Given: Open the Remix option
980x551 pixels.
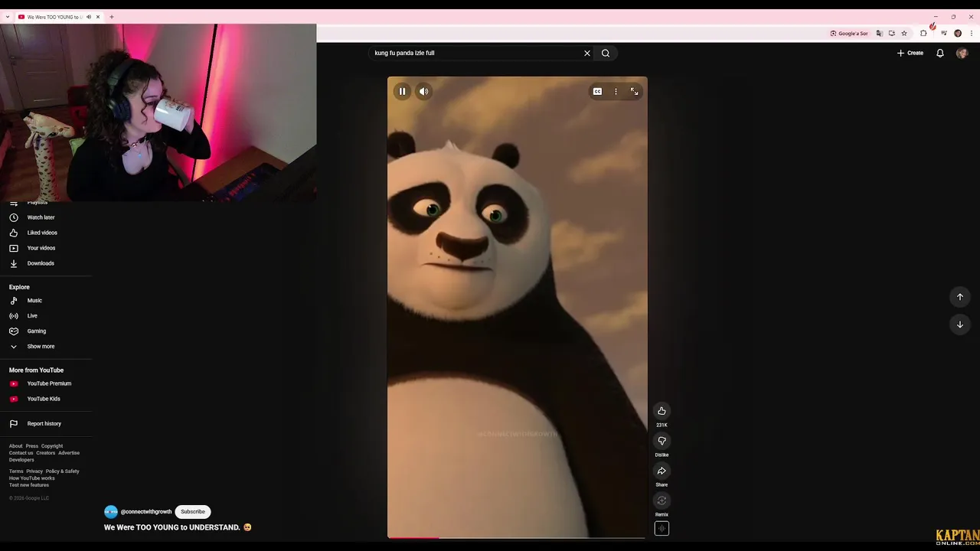Looking at the screenshot, I should pos(661,500).
